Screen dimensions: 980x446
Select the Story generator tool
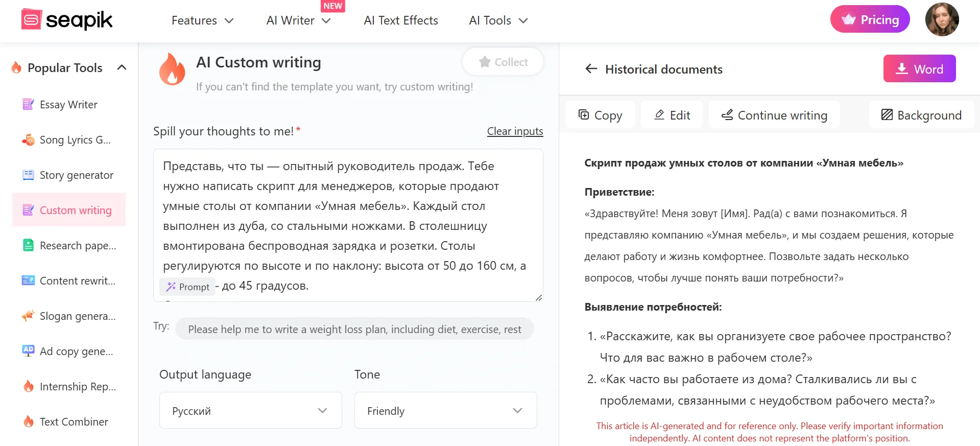(x=76, y=175)
